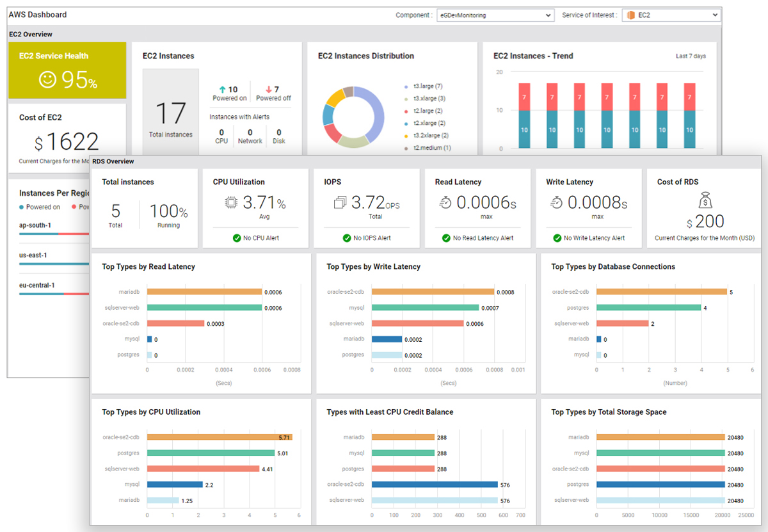Viewport: 768px width, 532px height.
Task: Click the EC2 Overview section header
Action: click(31, 34)
